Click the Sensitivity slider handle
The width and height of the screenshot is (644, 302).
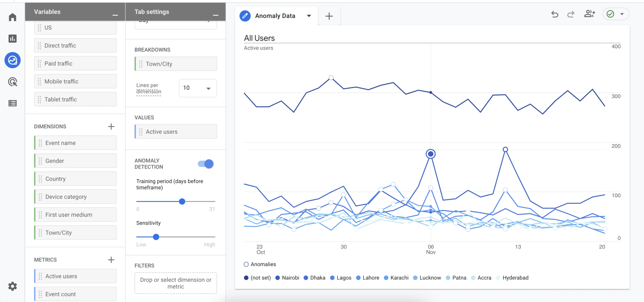click(156, 237)
